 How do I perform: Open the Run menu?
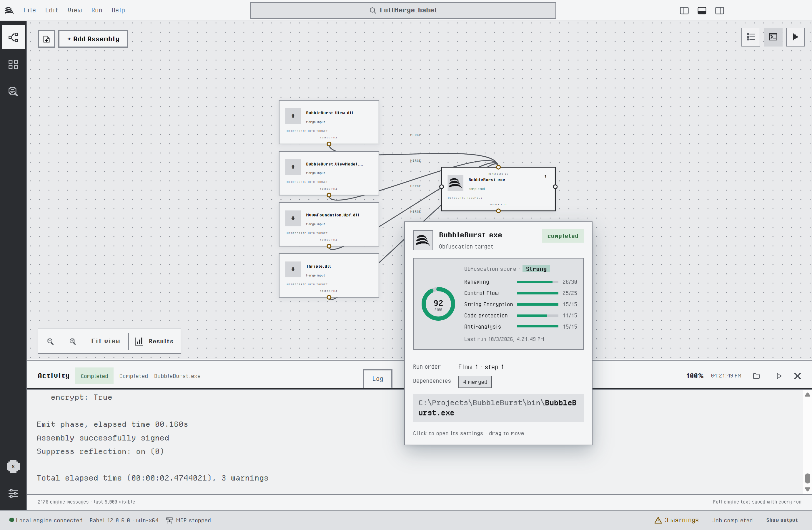pos(96,10)
